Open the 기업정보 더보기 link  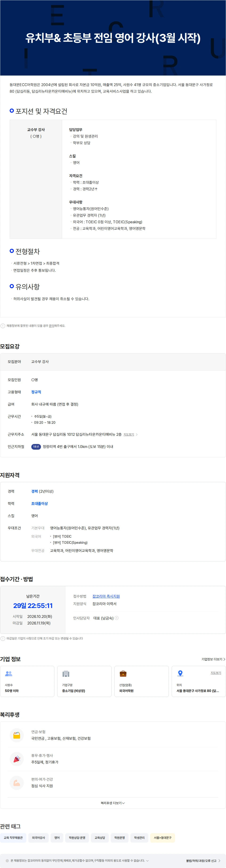click(x=213, y=660)
